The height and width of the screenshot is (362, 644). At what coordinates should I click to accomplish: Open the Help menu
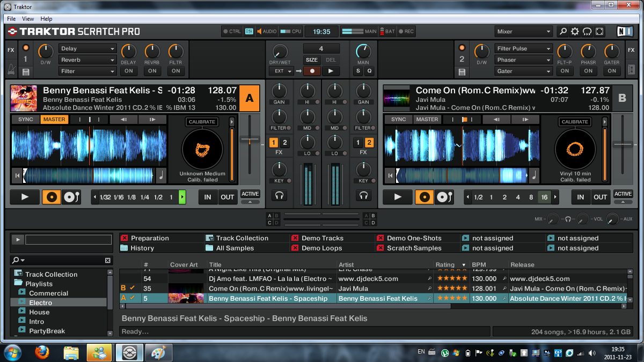tap(46, 19)
